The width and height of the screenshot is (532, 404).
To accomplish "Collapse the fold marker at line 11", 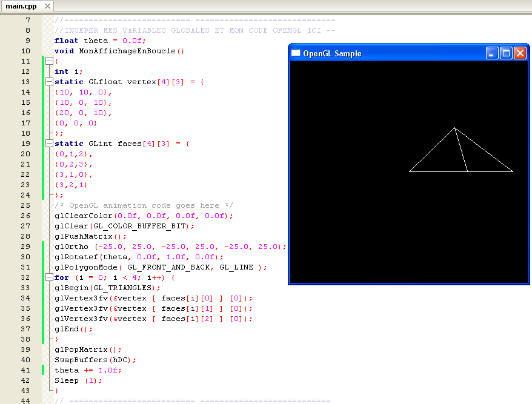I will pos(49,61).
